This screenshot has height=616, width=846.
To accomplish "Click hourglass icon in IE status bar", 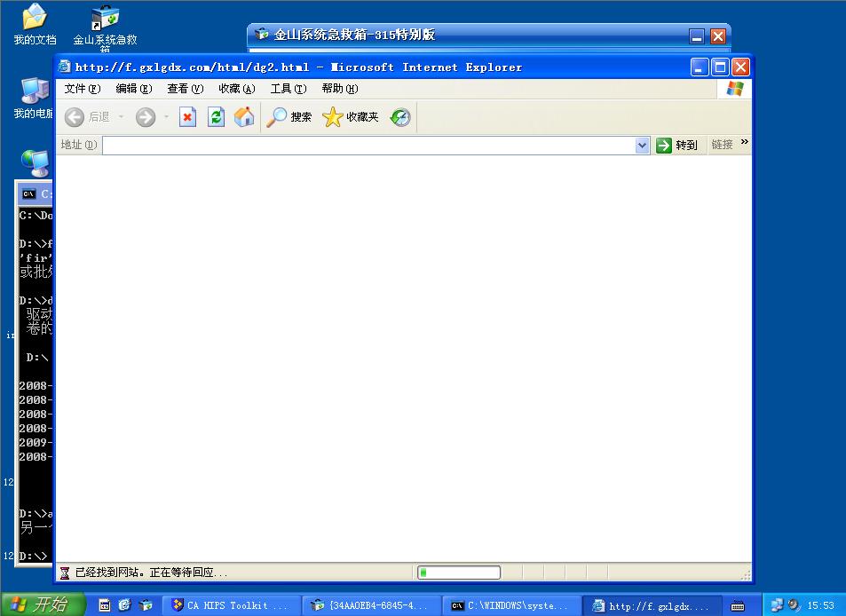I will click(65, 573).
